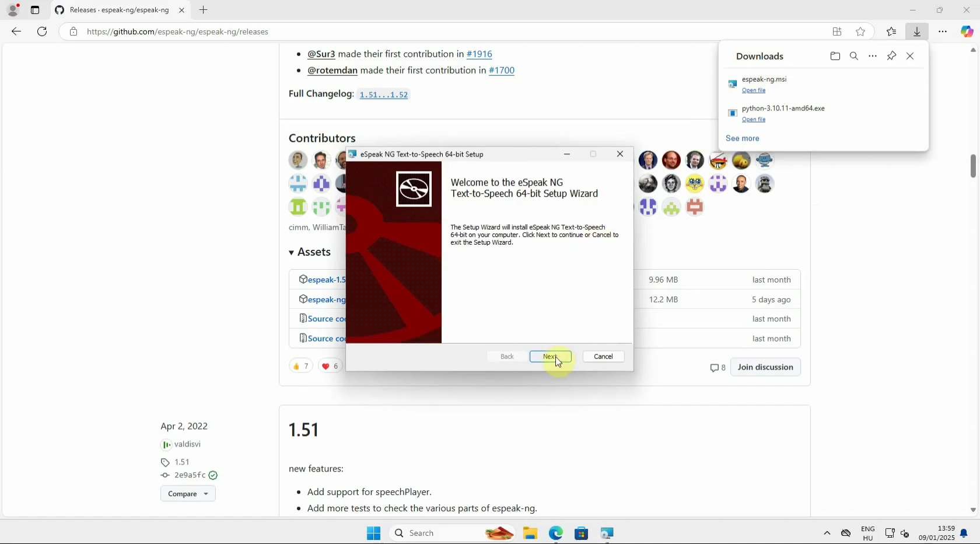Viewport: 980px width, 544px height.
Task: Add page to favorites star icon
Action: coord(860,32)
